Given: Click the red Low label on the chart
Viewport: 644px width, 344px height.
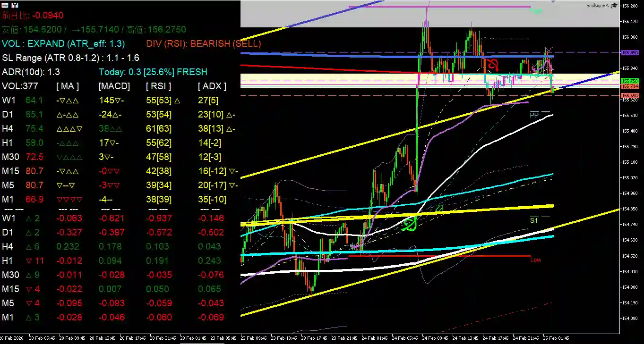Looking at the screenshot, I should click(536, 260).
